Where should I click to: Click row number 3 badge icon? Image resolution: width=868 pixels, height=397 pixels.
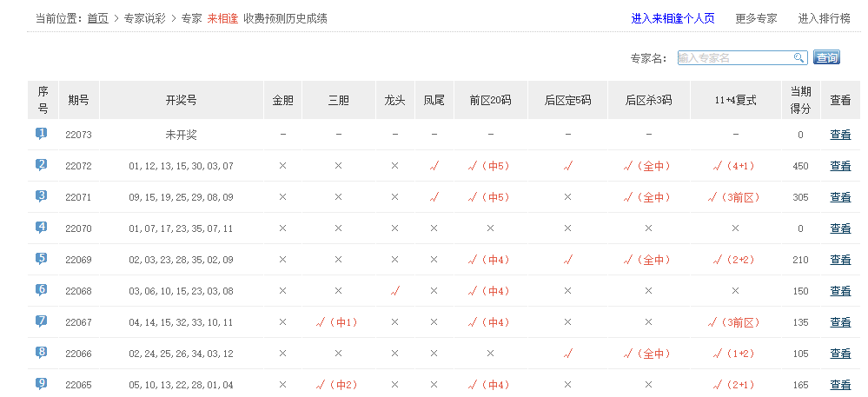tap(42, 196)
